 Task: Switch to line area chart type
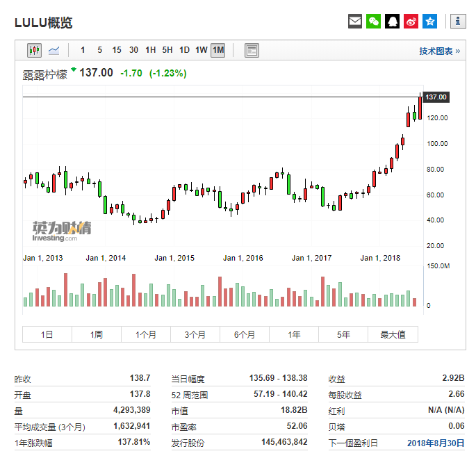pos(54,50)
